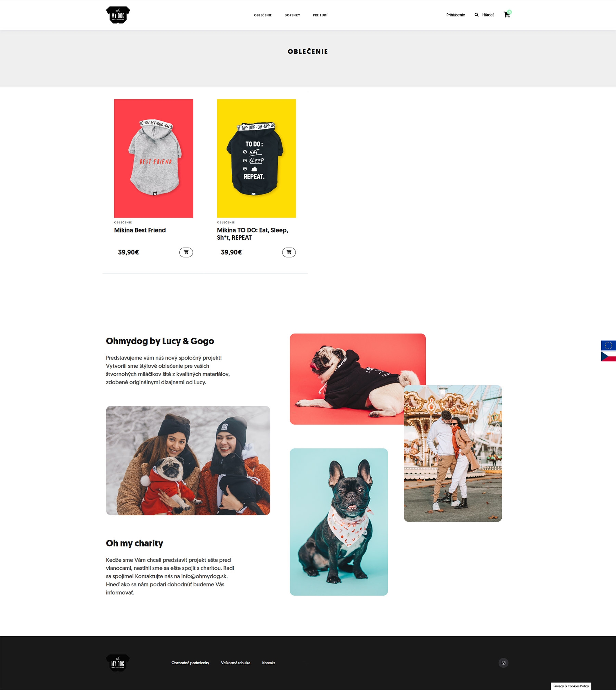
Task: Open the DOPLNKY menu item
Action: click(292, 15)
